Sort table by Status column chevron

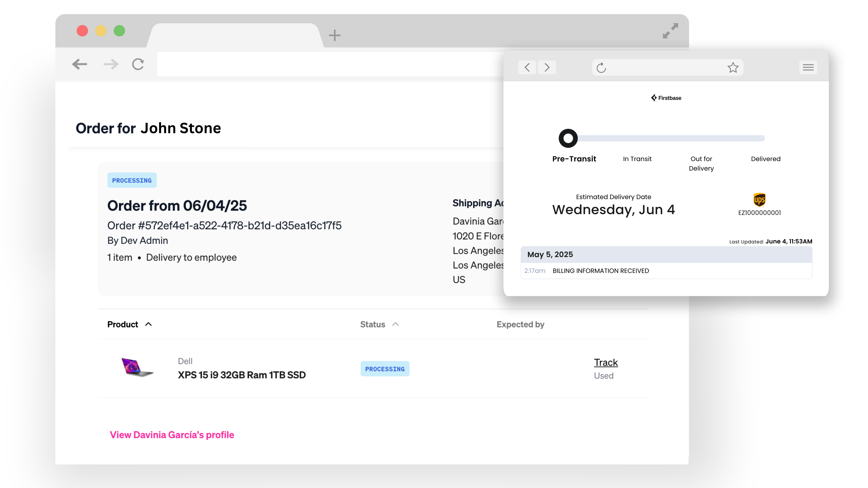pos(396,324)
